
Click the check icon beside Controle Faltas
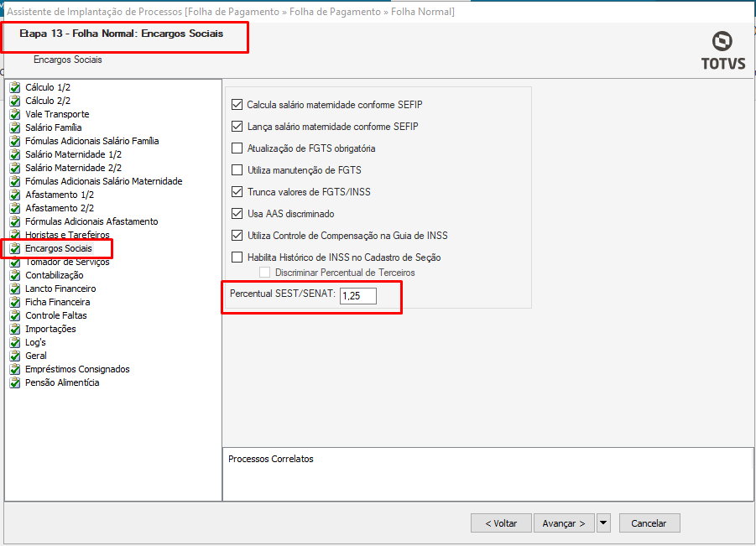(x=15, y=315)
